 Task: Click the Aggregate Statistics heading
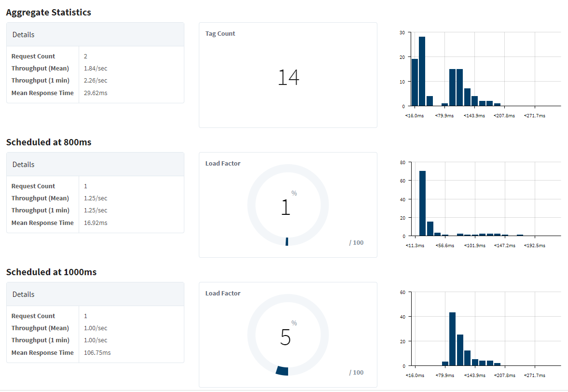tap(49, 13)
